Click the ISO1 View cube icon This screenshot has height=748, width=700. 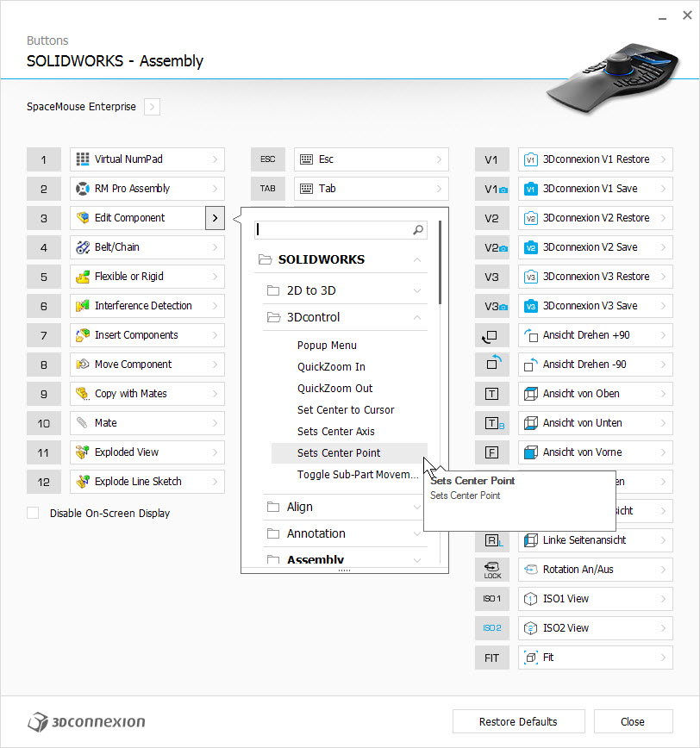pyautogui.click(x=531, y=599)
